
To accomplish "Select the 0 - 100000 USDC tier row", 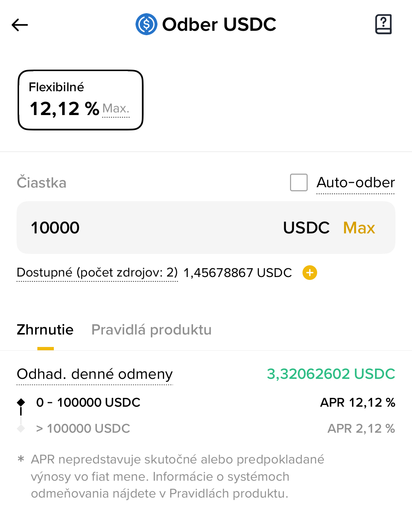I will [x=88, y=402].
